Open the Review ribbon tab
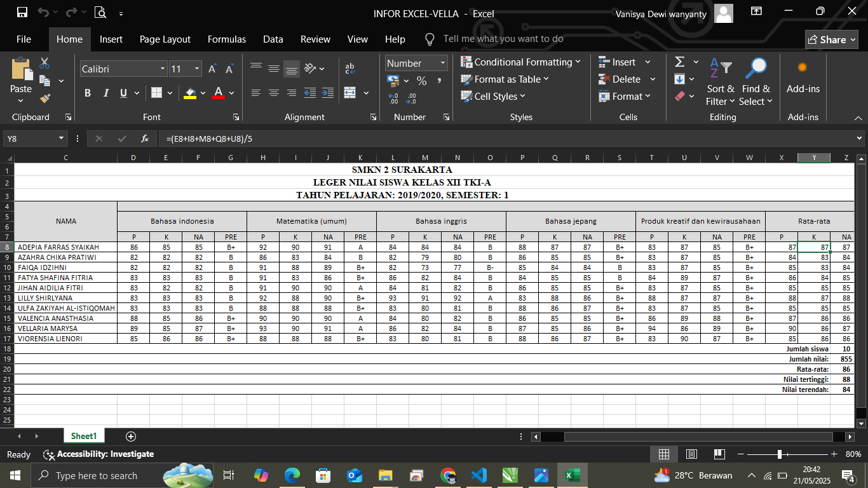 (315, 39)
